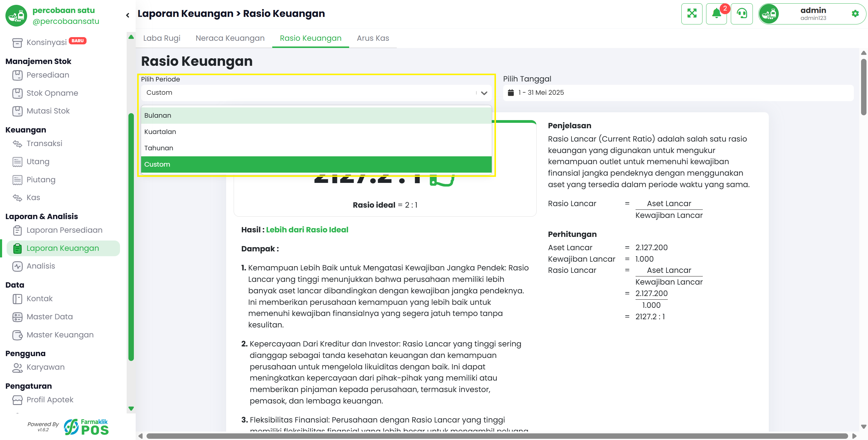Click the Master Keuangan wallet icon
Image resolution: width=868 pixels, height=440 pixels.
tap(17, 335)
